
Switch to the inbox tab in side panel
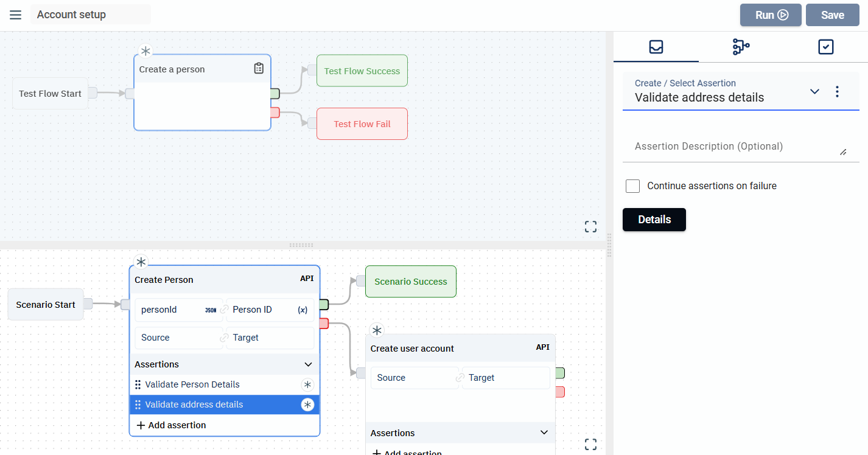656,47
